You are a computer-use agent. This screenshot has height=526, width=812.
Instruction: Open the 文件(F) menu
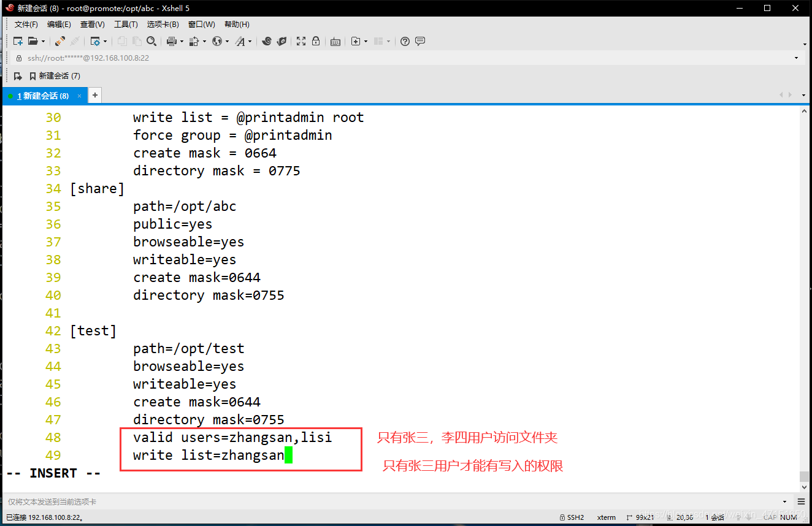point(26,25)
